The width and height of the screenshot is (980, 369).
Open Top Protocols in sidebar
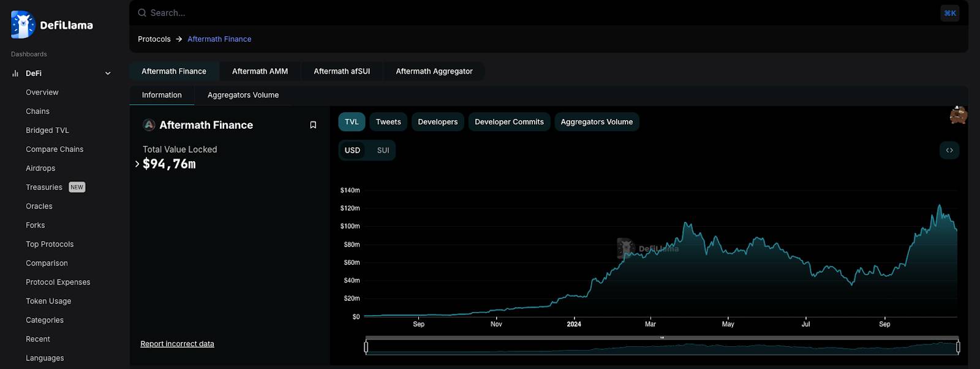pyautogui.click(x=50, y=245)
